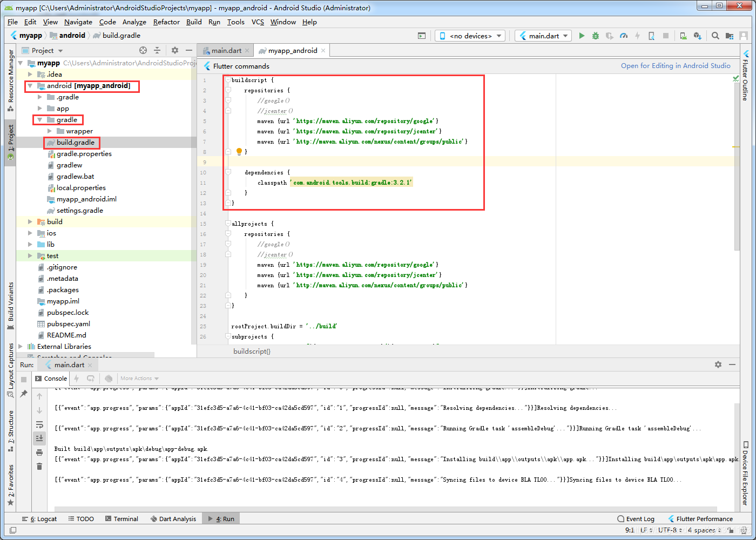The height and width of the screenshot is (540, 756).
Task: Click the console hot restart icon
Action: 91,379
